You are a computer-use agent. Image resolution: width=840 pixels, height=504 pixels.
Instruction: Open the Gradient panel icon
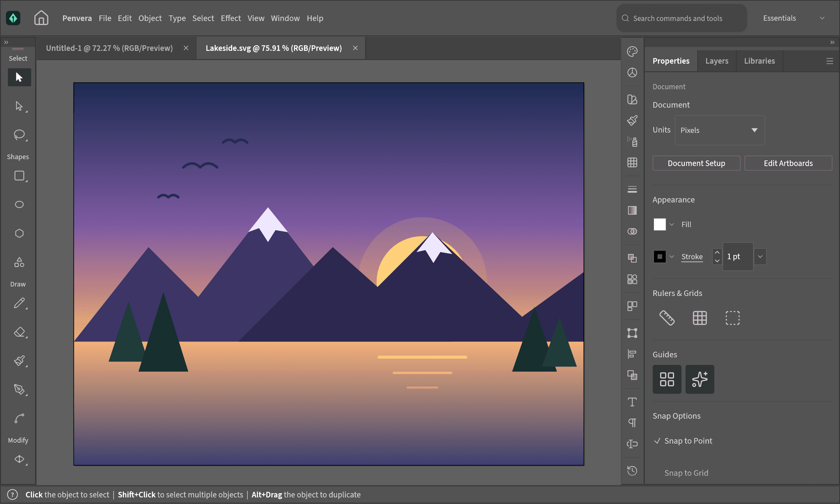632,211
